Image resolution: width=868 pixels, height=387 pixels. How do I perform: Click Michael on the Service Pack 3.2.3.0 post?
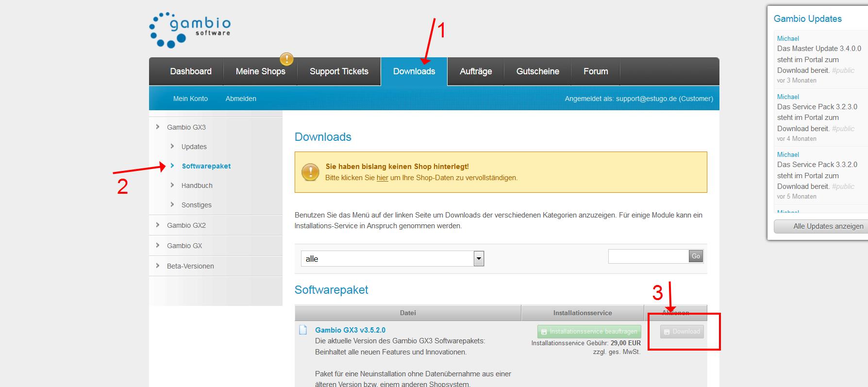point(788,97)
